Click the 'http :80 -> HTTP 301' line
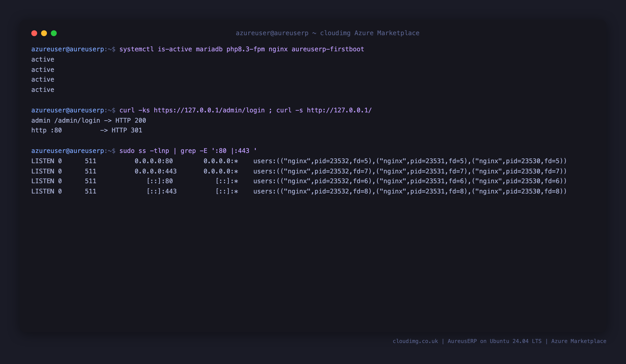This screenshot has width=626, height=364. point(87,130)
